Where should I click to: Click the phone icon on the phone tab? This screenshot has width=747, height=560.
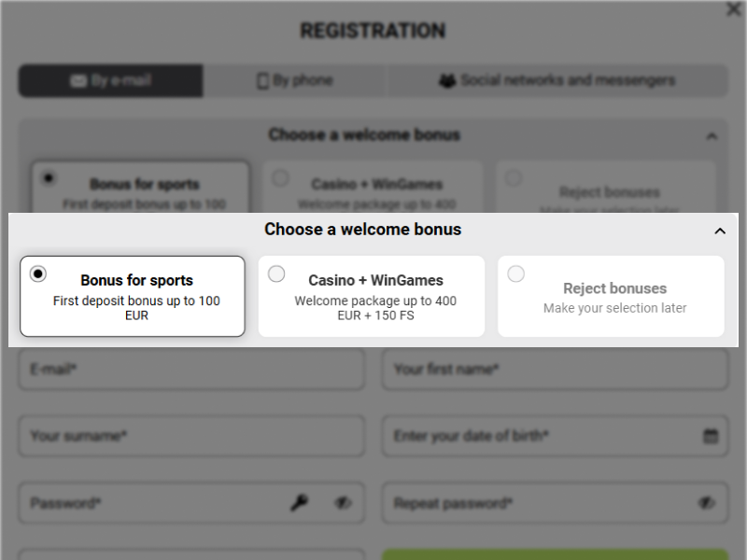point(264,81)
